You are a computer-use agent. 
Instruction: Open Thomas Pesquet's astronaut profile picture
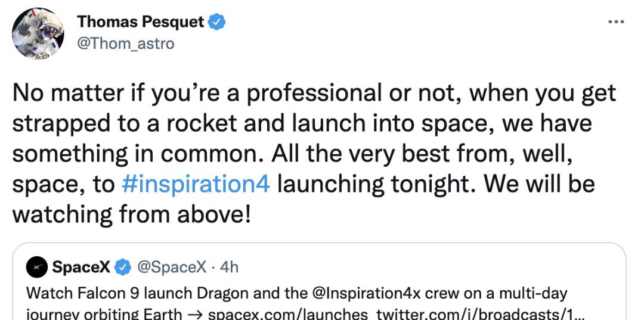click(x=38, y=33)
